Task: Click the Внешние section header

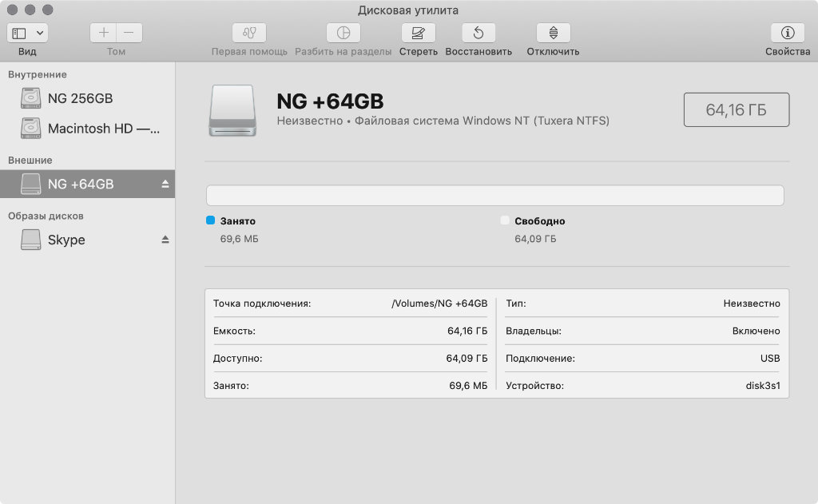Action: pyautogui.click(x=30, y=161)
